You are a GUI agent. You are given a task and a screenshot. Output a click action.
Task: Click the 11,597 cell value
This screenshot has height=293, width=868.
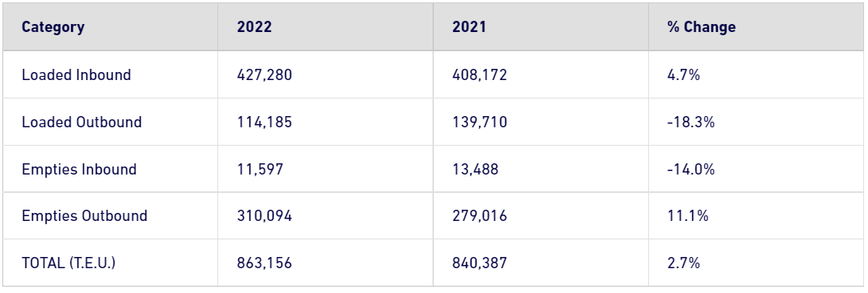[x=261, y=169]
